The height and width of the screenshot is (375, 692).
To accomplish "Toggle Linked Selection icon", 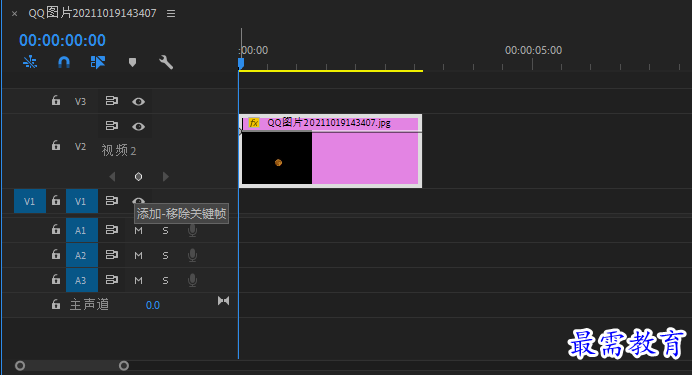I will (98, 62).
